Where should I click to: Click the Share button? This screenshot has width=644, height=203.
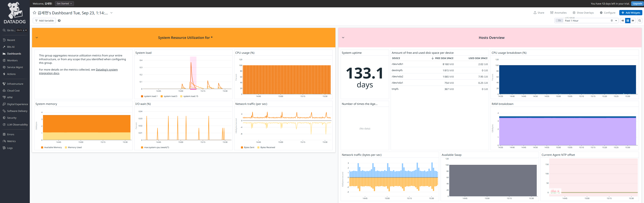[539, 13]
